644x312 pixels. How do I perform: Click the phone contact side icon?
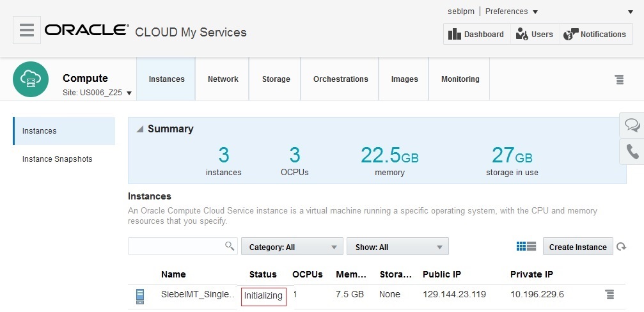(632, 152)
